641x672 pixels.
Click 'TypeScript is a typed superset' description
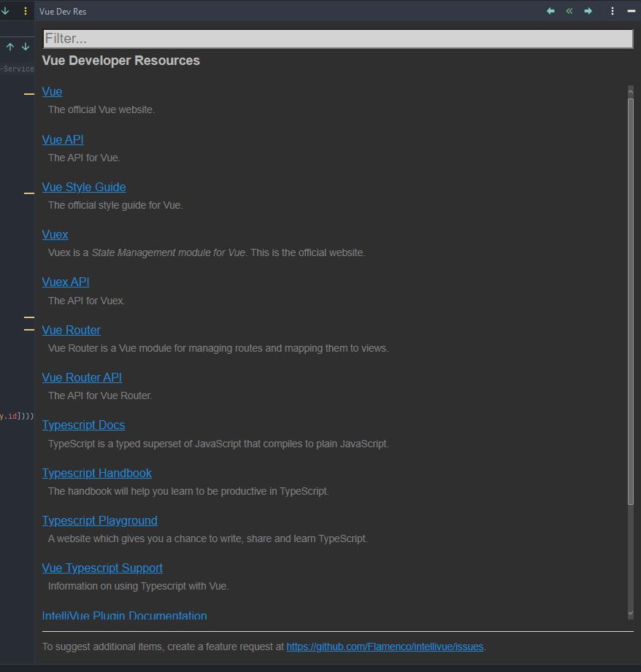[x=218, y=444]
